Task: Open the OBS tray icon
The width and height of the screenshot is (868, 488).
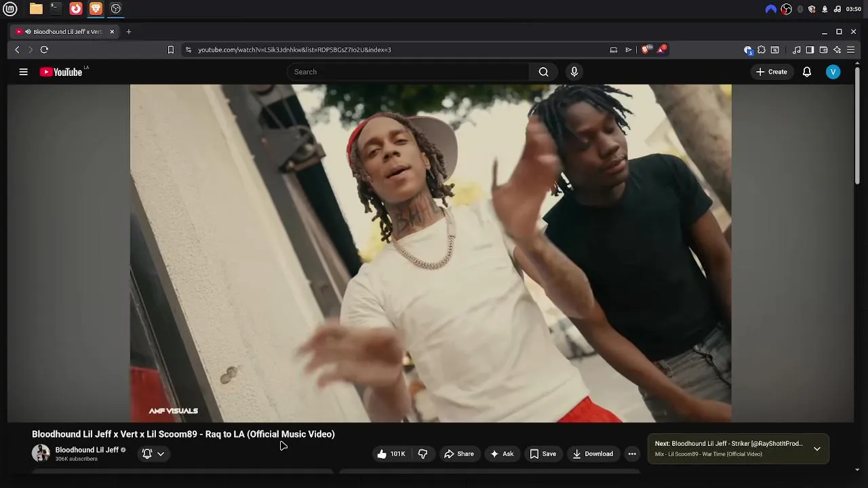Action: tap(787, 9)
